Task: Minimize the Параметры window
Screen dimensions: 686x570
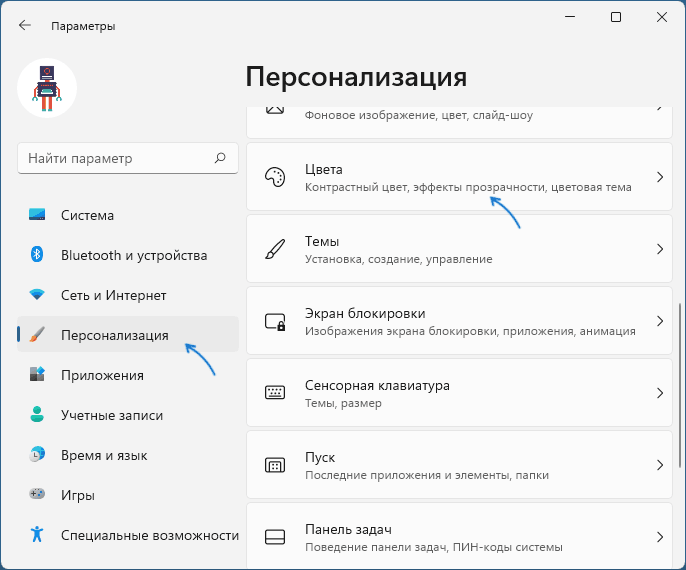Action: pos(570,17)
